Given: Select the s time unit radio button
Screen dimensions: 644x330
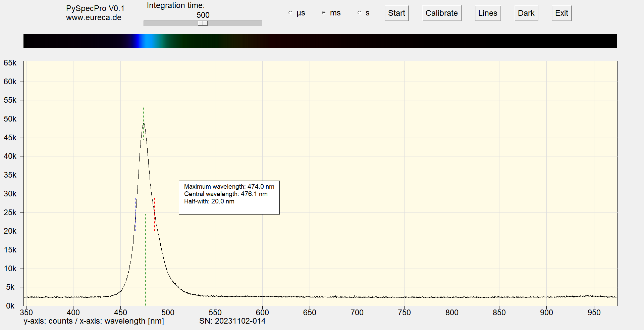Looking at the screenshot, I should [x=359, y=13].
